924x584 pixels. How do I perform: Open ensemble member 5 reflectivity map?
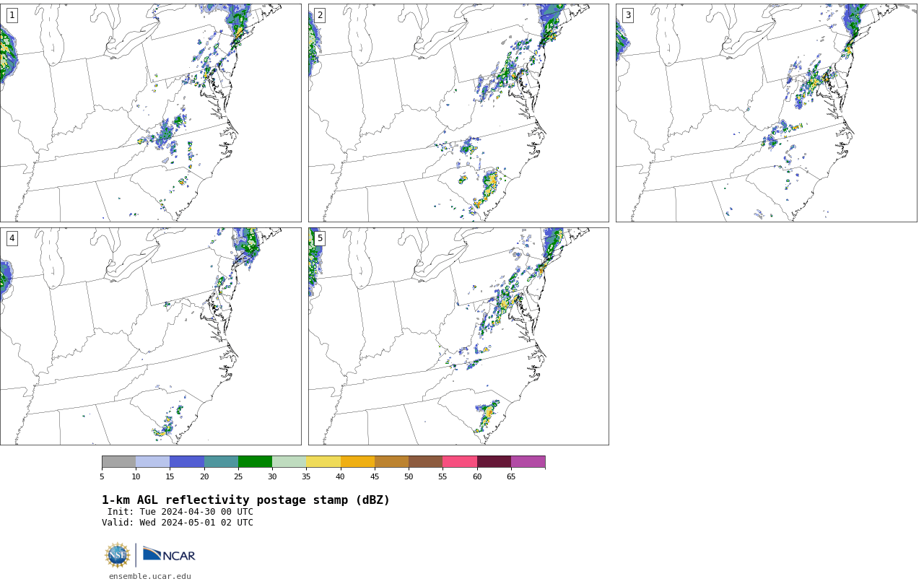pyautogui.click(x=458, y=336)
